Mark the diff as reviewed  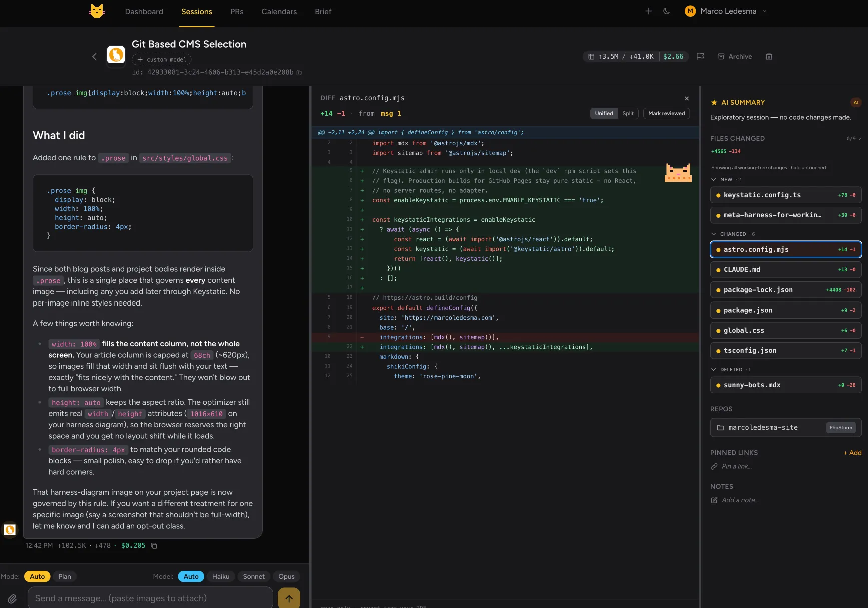click(666, 114)
